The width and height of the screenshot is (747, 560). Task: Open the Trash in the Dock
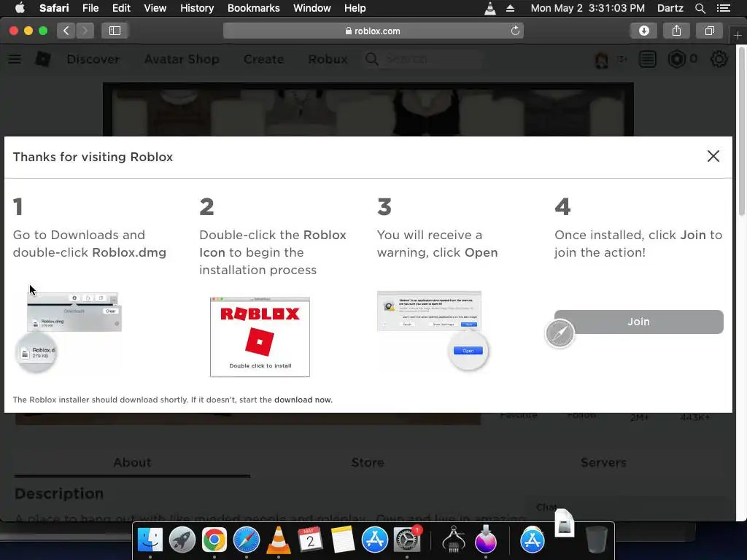tap(596, 540)
